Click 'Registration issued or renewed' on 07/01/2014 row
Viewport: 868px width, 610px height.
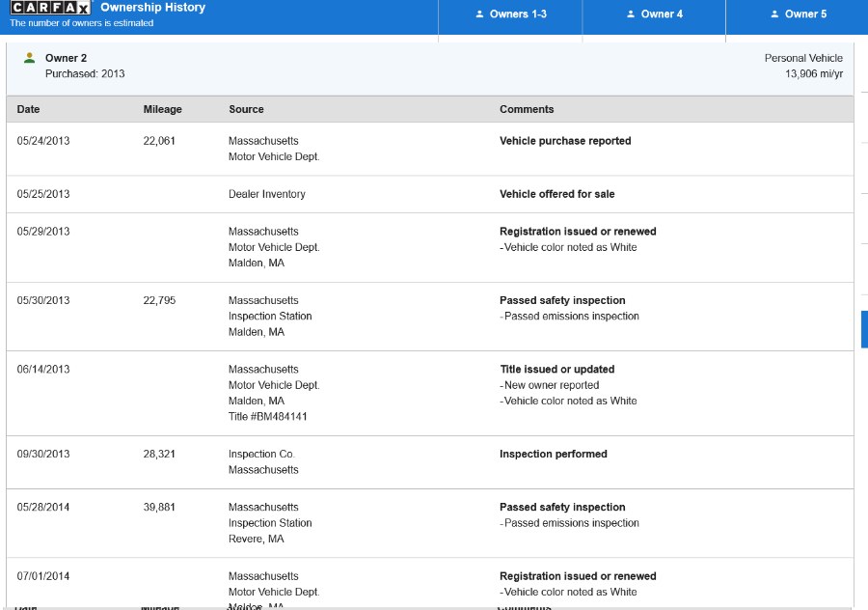pyautogui.click(x=578, y=576)
